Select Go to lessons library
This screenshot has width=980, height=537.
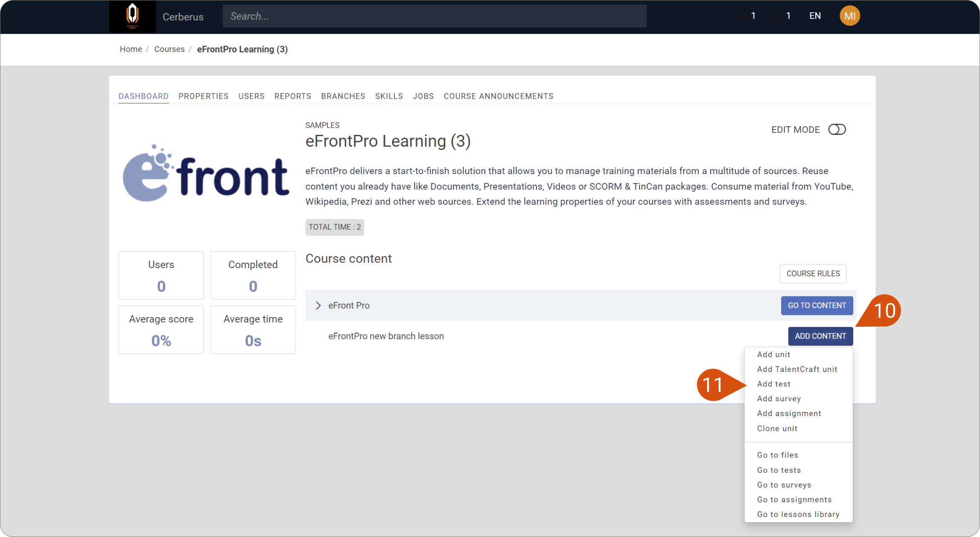click(x=798, y=514)
